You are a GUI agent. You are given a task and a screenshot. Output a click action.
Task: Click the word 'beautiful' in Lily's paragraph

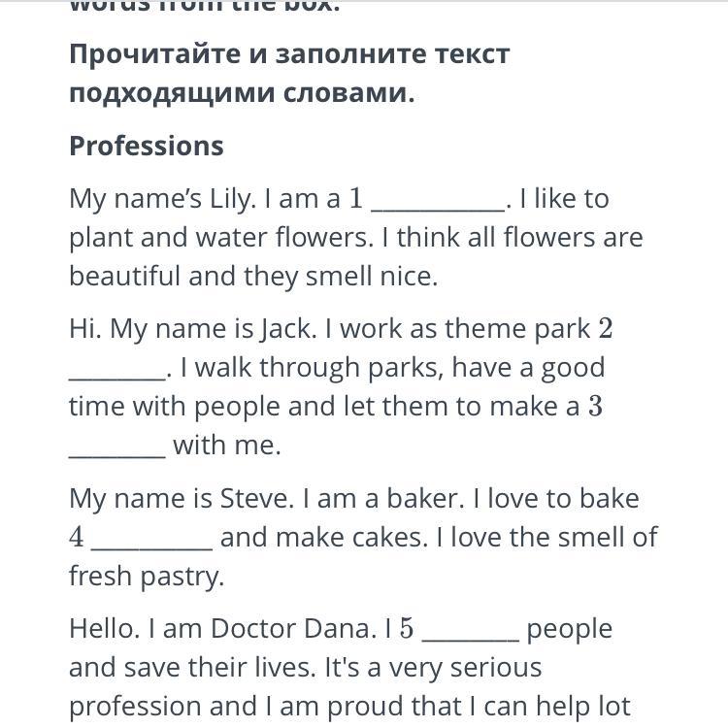point(124,277)
